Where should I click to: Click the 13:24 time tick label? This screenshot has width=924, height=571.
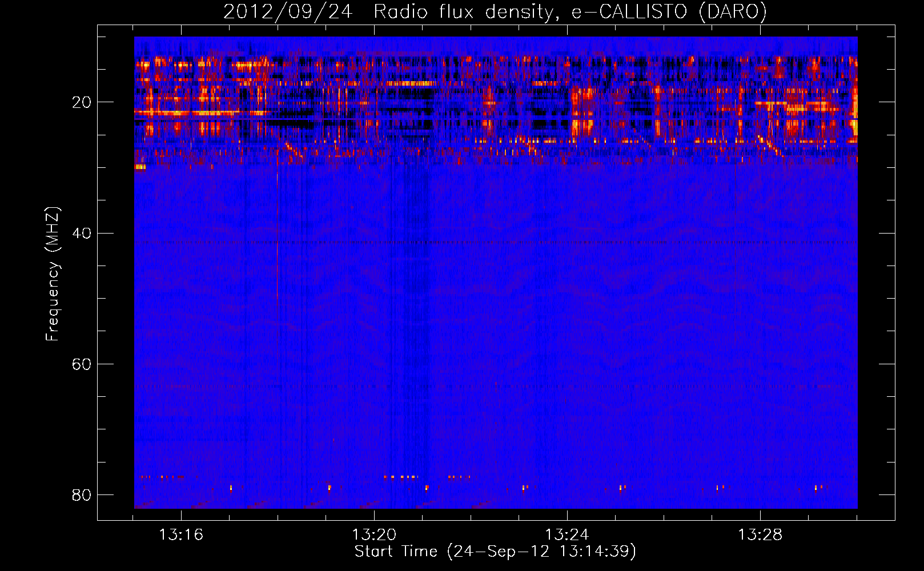(x=567, y=534)
